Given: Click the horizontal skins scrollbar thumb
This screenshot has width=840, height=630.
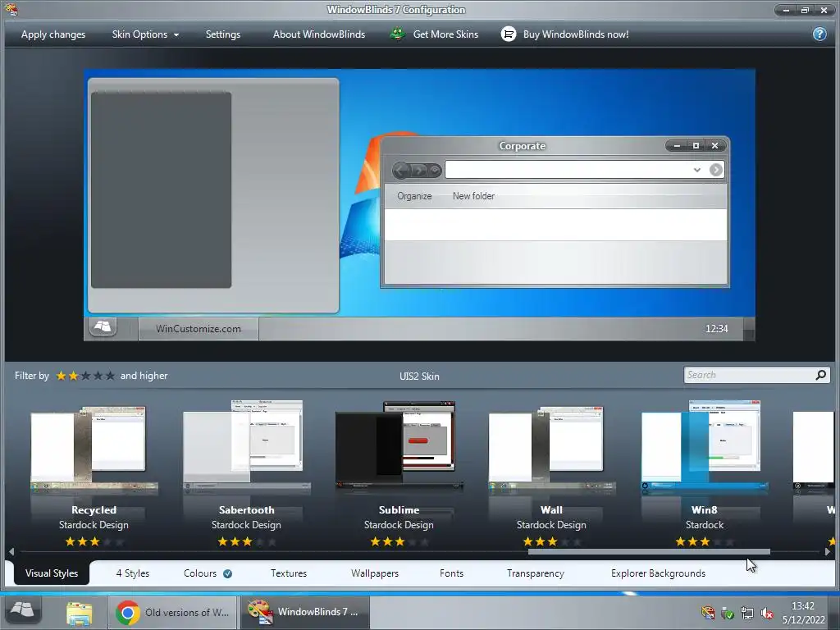Looking at the screenshot, I should [x=649, y=551].
